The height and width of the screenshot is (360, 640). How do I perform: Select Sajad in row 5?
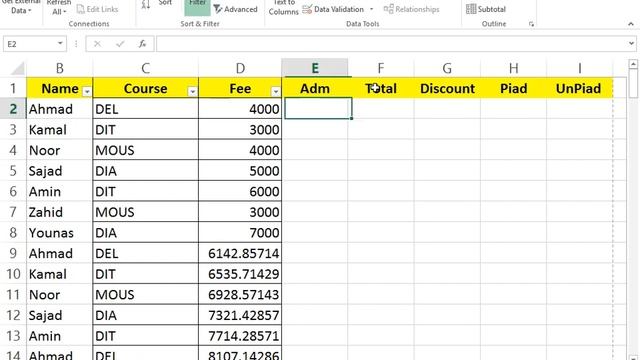(60, 171)
